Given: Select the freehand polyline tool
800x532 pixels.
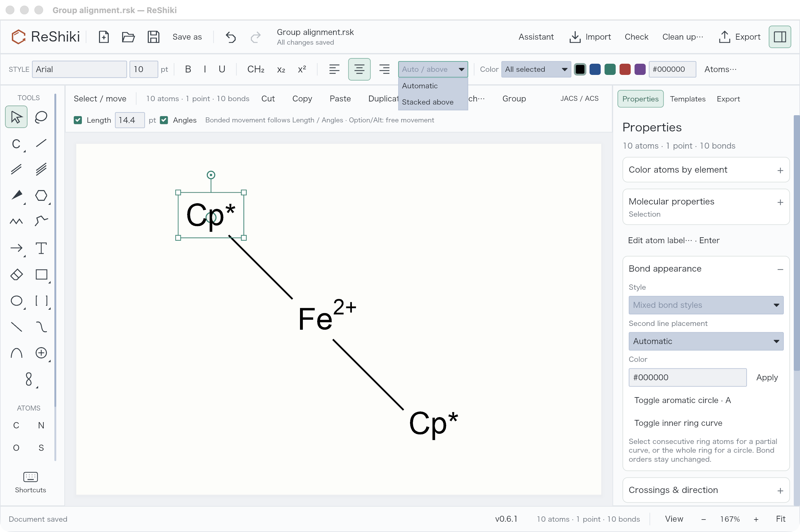Looking at the screenshot, I should pos(41,222).
